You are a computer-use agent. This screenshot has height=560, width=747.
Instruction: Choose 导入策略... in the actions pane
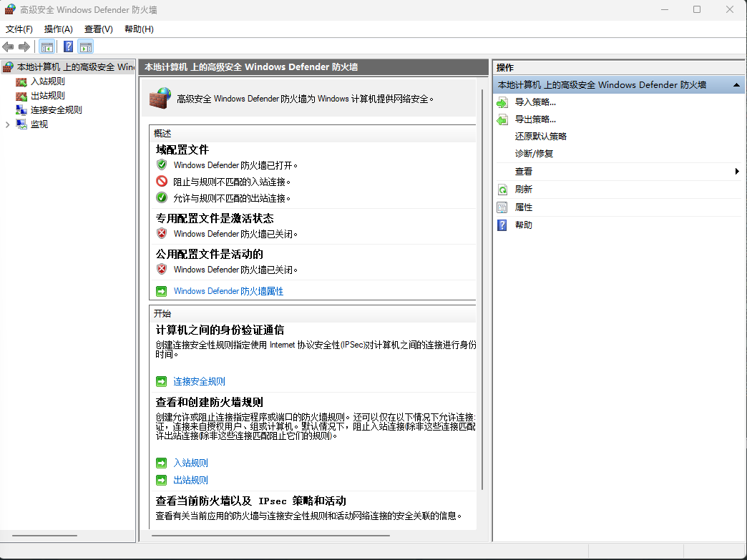pos(535,102)
